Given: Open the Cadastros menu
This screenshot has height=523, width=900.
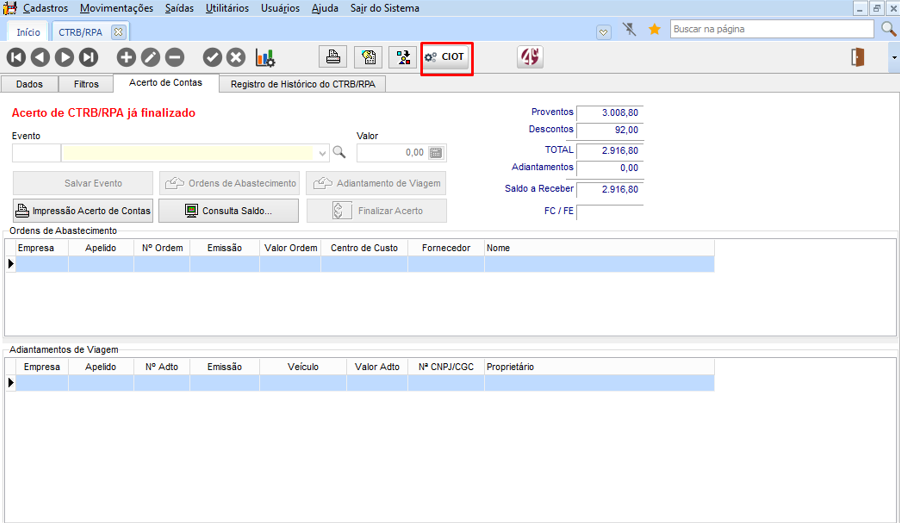Looking at the screenshot, I should pos(45,8).
